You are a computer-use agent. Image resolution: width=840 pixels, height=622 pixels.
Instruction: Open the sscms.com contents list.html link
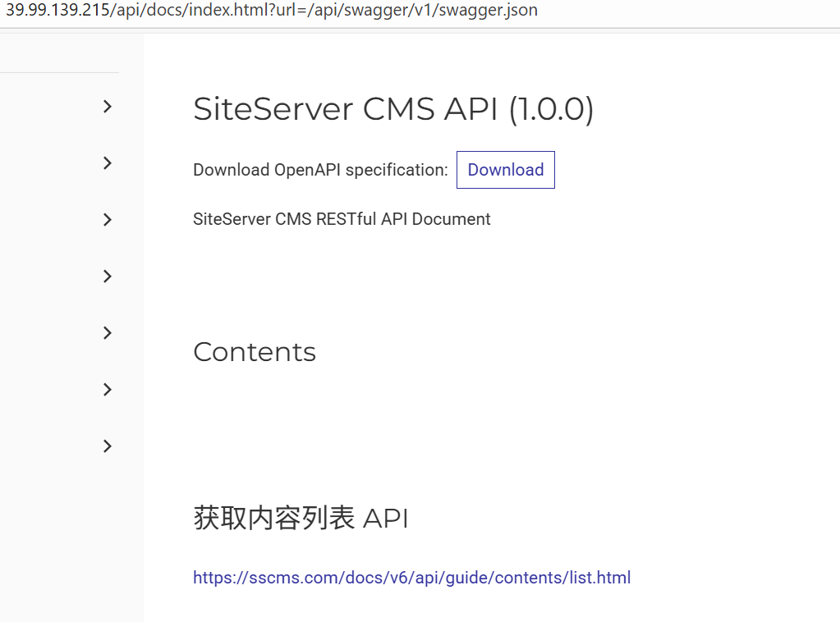[x=411, y=578]
